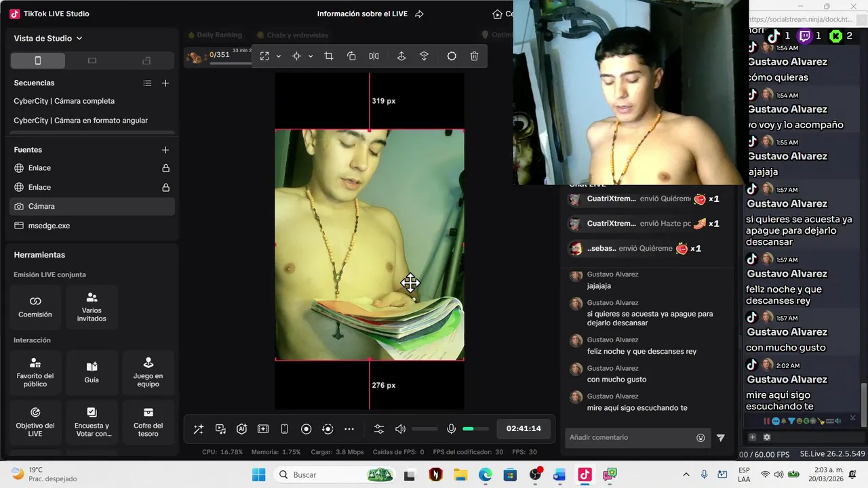Open the Guía tool

point(92,373)
